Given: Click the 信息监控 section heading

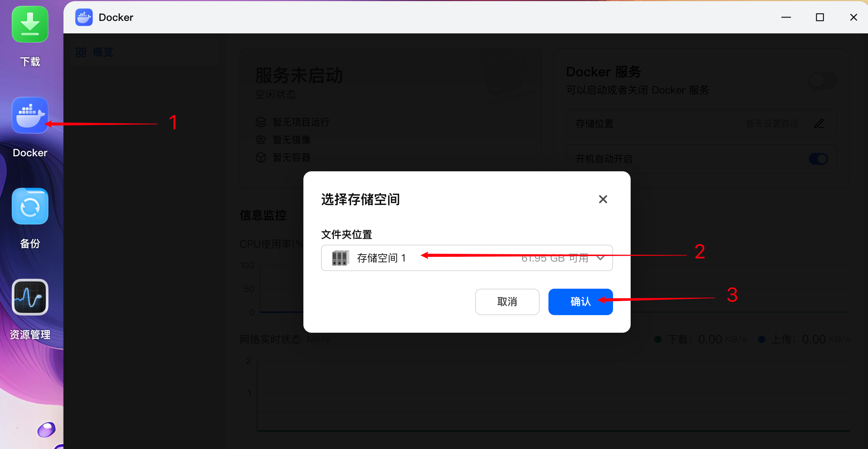Looking at the screenshot, I should point(263,215).
